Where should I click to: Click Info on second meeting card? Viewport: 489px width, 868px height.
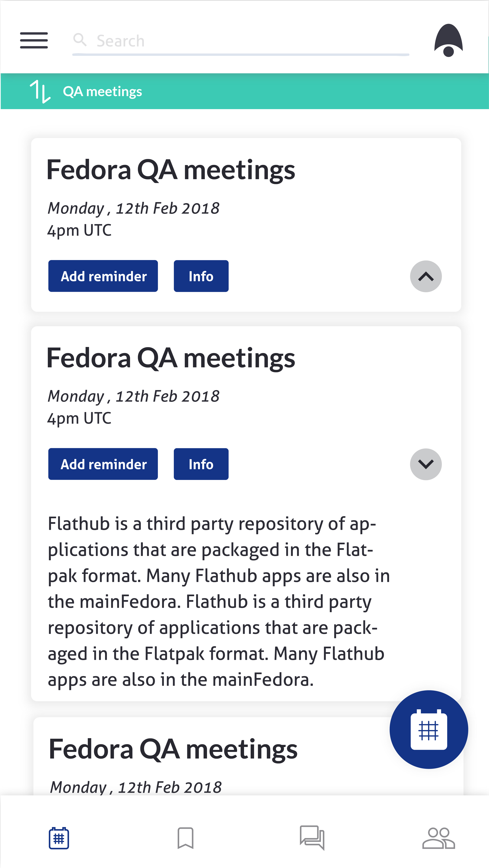(201, 464)
